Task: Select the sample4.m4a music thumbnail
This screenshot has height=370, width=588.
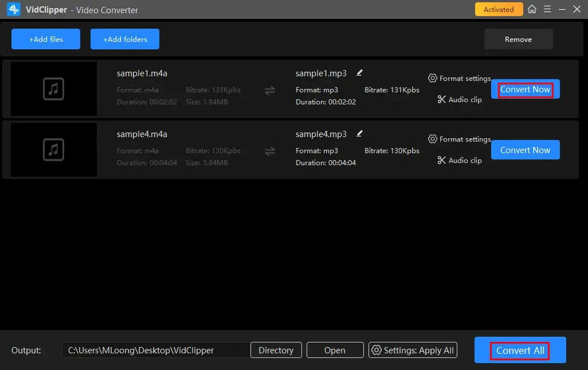Action: 54,150
